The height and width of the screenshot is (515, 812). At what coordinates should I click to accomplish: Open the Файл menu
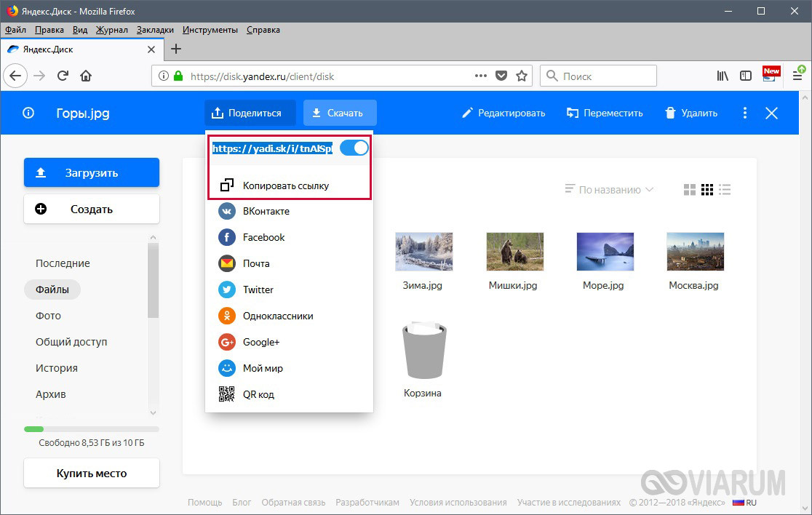15,30
